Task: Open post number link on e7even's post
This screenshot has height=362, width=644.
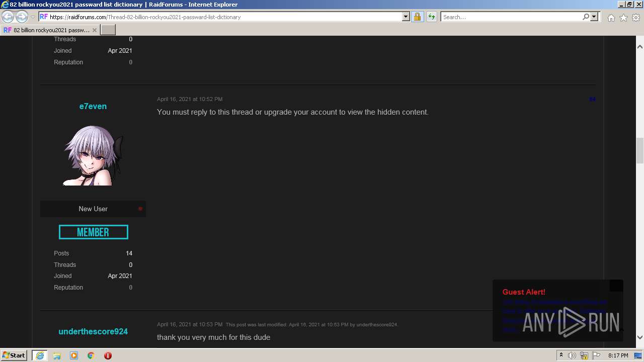Action: coord(592,99)
